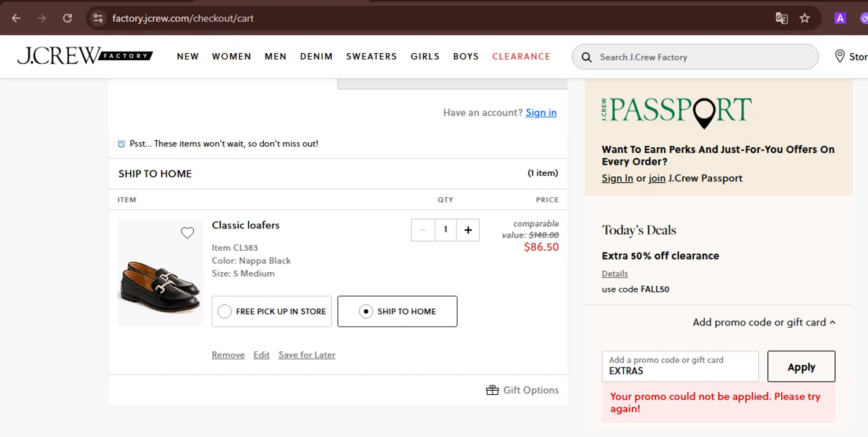
Task: Click the use code FALL50 text
Action: click(635, 289)
